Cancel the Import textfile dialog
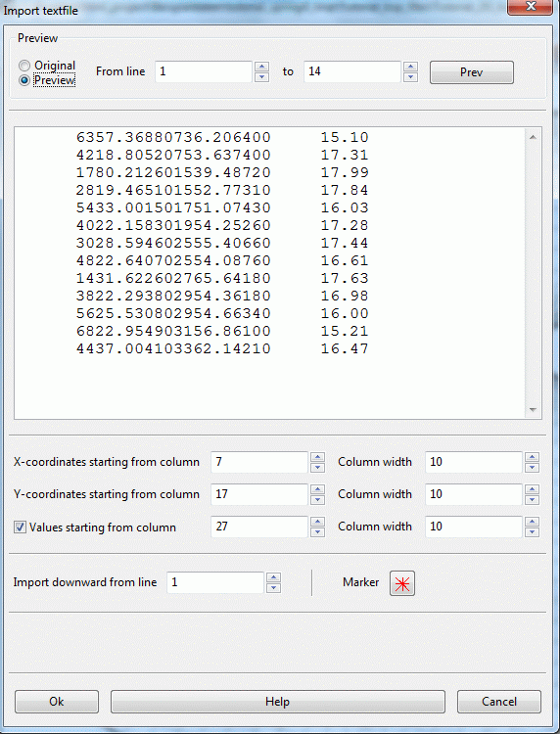560x734 pixels. pyautogui.click(x=499, y=702)
